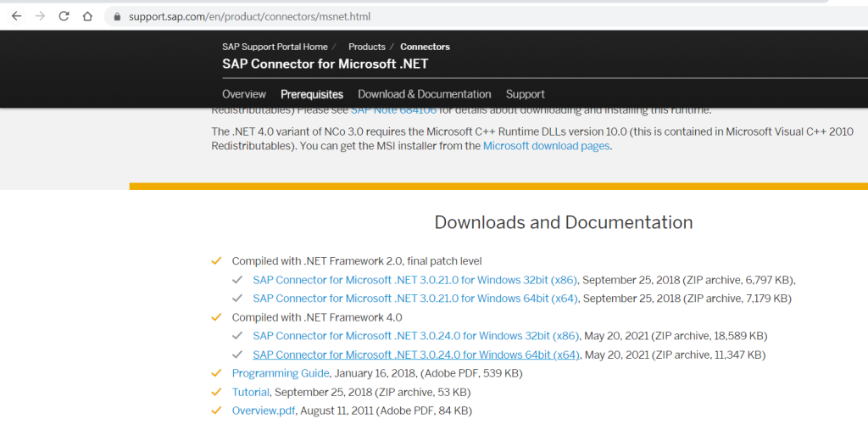Click 'Compiled with .NET Framework 4.0' text

coord(317,317)
